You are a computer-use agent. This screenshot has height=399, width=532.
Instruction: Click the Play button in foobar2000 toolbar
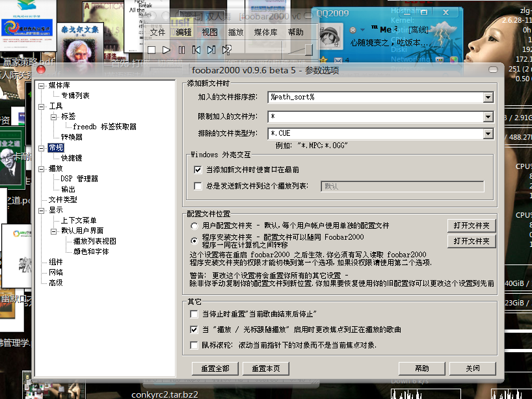pyautogui.click(x=166, y=50)
